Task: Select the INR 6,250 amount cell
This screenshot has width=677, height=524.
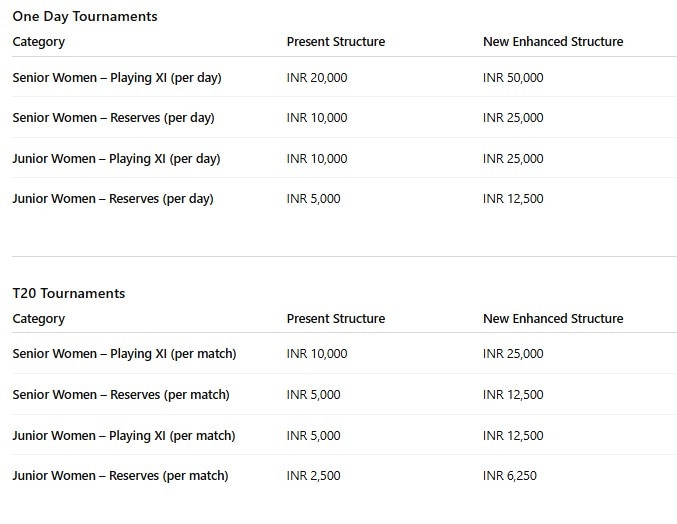Action: tap(510, 476)
